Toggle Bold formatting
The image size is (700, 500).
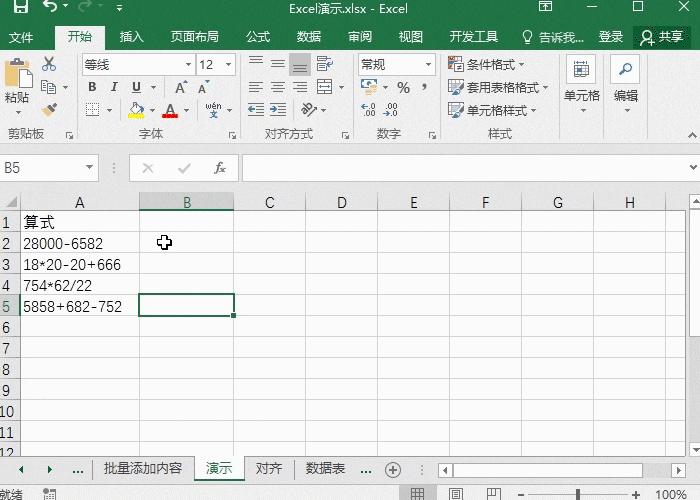[92, 87]
